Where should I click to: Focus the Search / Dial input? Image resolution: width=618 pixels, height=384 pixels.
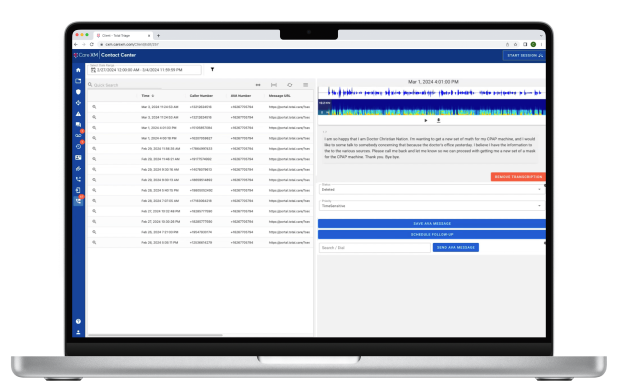pos(374,248)
